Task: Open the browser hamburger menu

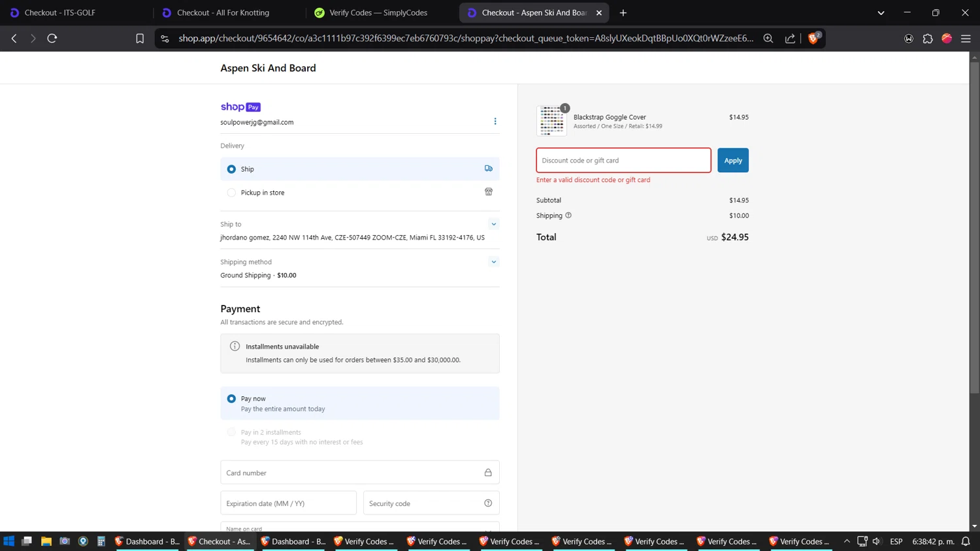Action: coord(966,39)
